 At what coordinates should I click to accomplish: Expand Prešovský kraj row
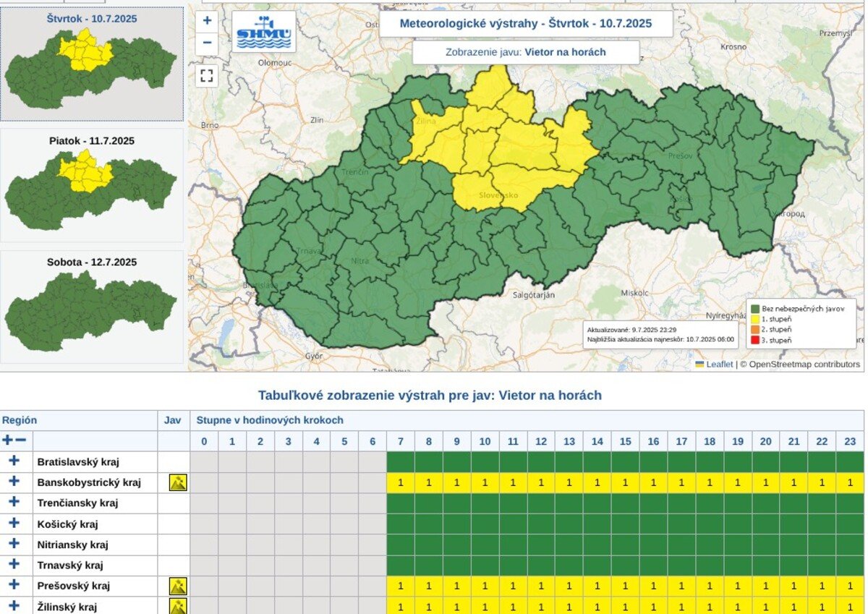click(14, 585)
